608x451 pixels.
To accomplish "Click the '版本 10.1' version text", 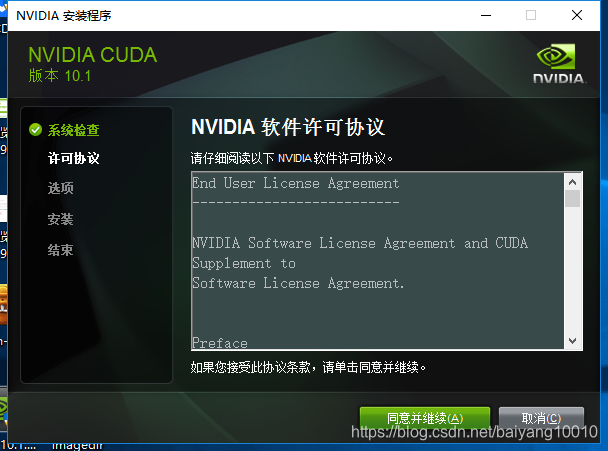I will 60,76.
